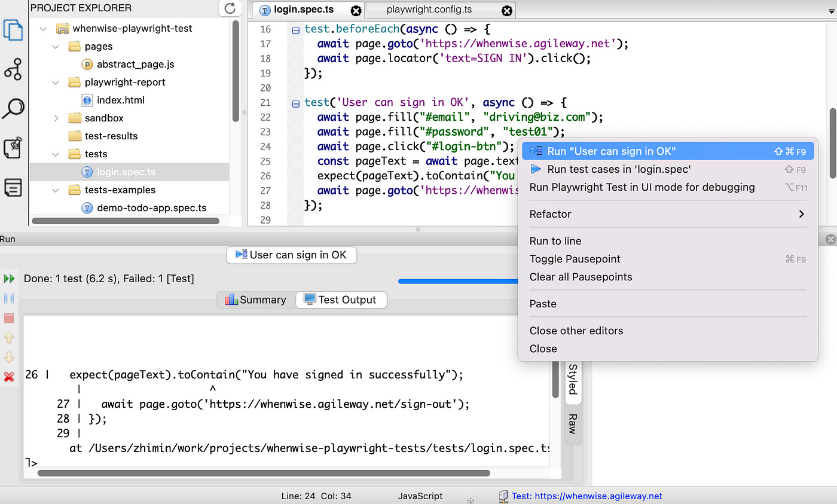Close the Run panel
Viewport: 837px width, 504px height.
coord(830,239)
